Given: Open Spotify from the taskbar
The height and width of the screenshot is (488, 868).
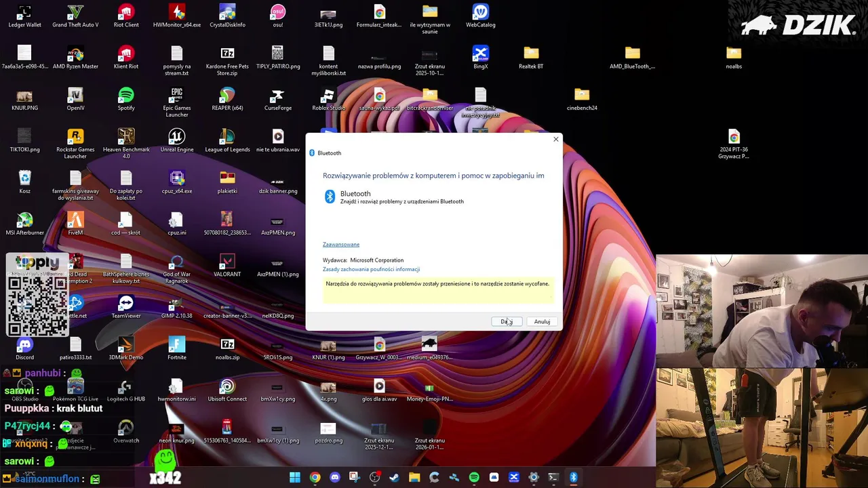Looking at the screenshot, I should (x=474, y=477).
